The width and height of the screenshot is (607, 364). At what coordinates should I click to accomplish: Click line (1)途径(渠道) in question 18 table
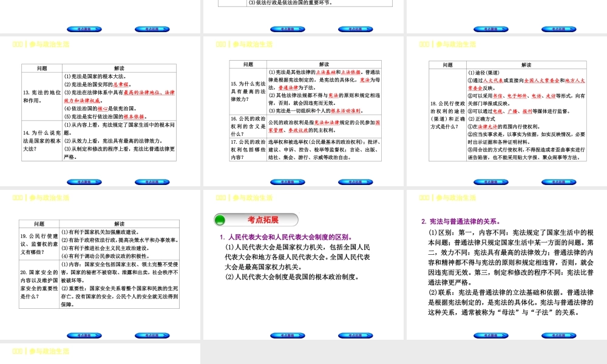click(484, 73)
